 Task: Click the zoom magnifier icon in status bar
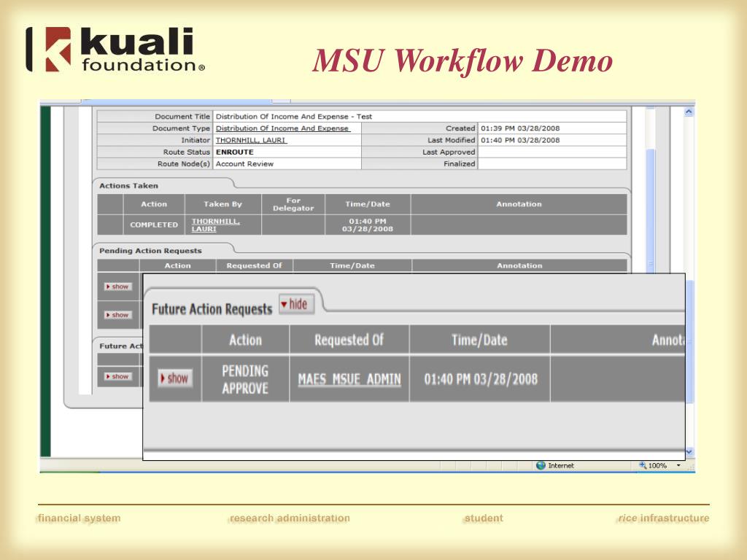[x=643, y=464]
